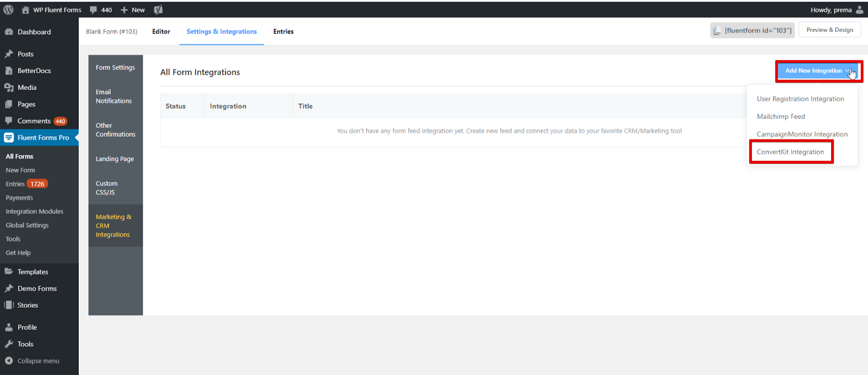Click the Profile person icon
Viewport: 868px width, 375px height.
[9, 327]
